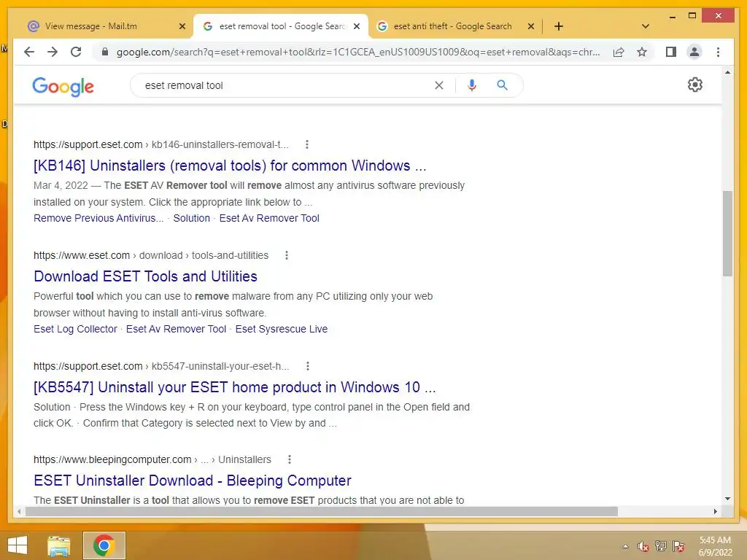Click the horizontal scroll right arrow
747x560 pixels.
715,511
